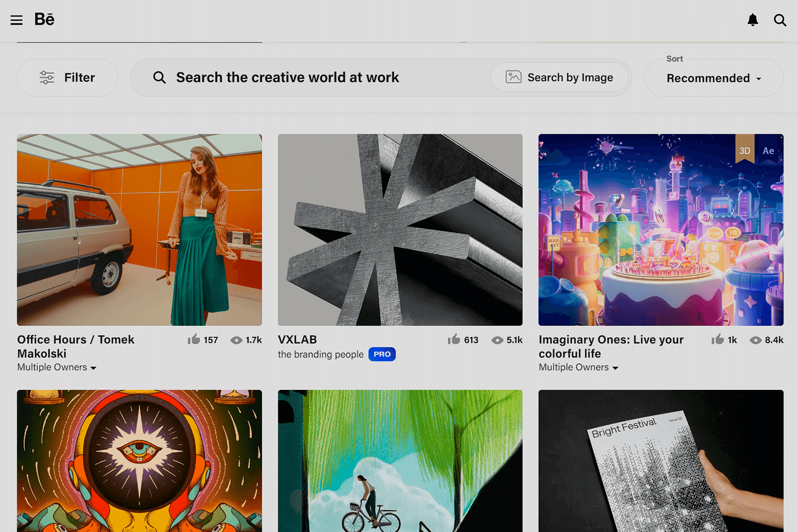Click views eye icon showing 5.1k
This screenshot has height=532, width=798.
pos(497,340)
